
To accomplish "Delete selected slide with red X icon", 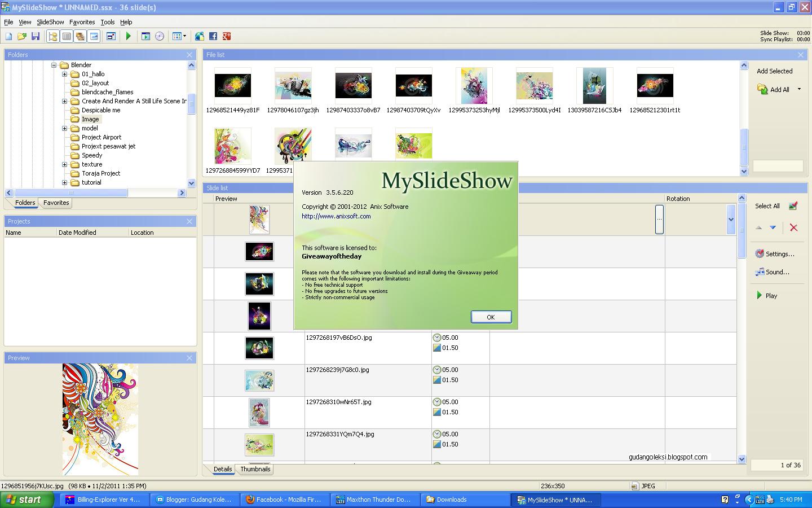I will coord(794,227).
